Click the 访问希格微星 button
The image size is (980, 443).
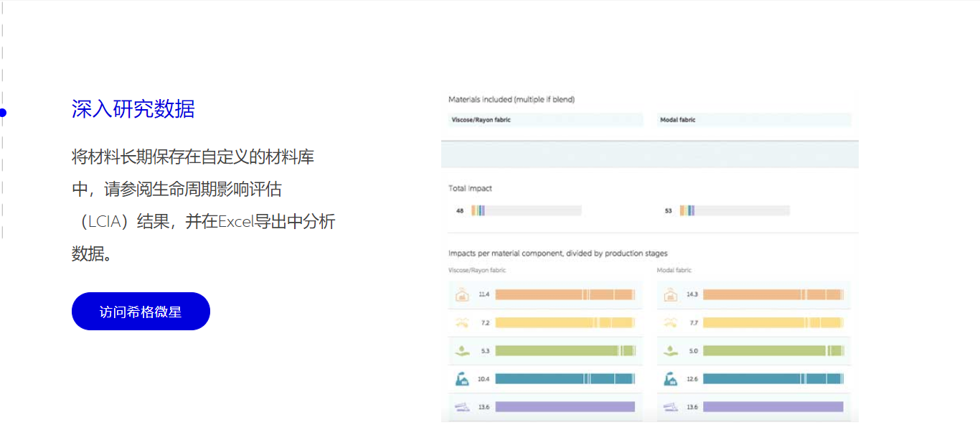[x=141, y=312]
